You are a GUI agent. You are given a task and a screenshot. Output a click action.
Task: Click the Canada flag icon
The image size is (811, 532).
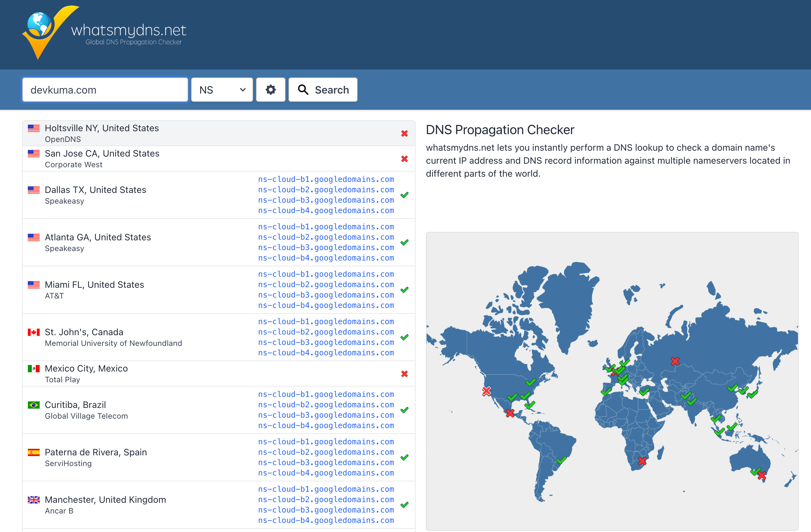tap(33, 332)
